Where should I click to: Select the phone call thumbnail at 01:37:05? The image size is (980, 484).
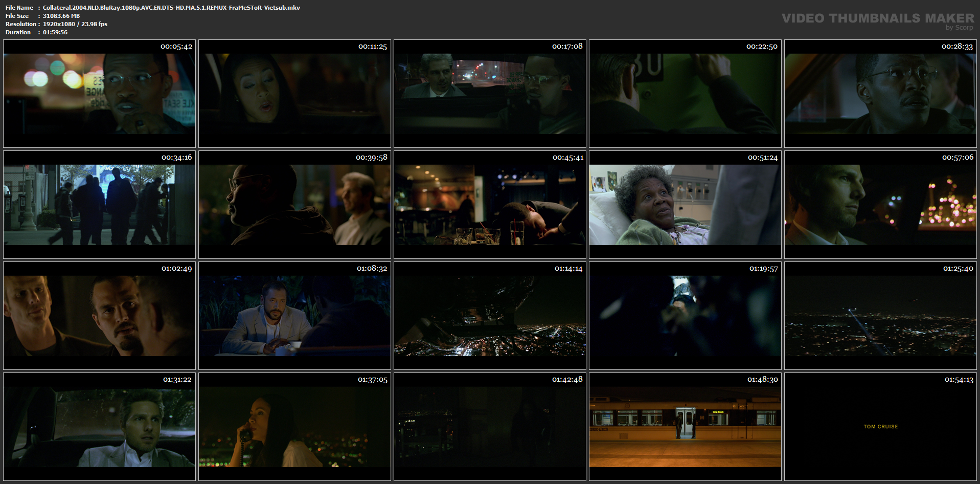(x=294, y=427)
